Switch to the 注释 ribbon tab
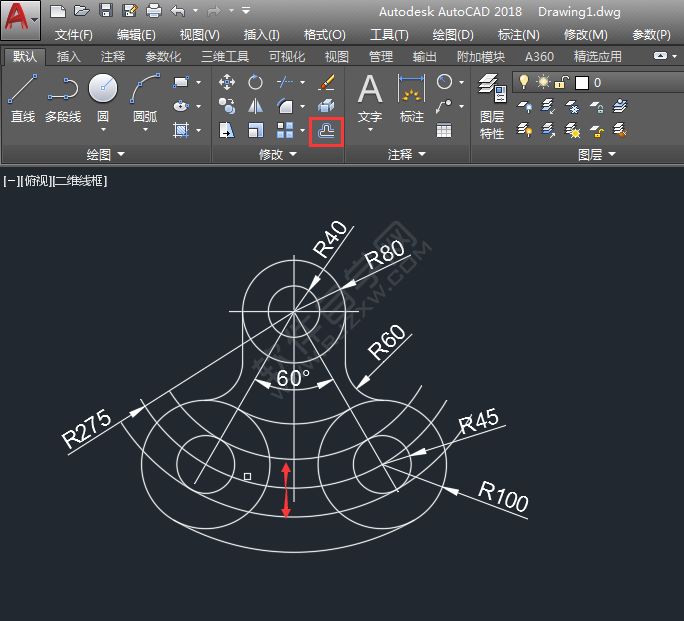The width and height of the screenshot is (684, 621). click(113, 57)
